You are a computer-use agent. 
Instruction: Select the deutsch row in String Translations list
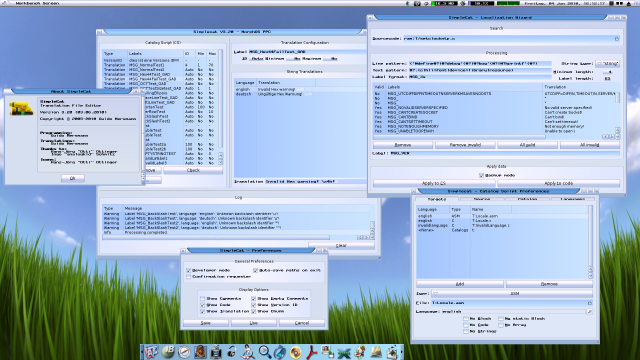pos(300,94)
